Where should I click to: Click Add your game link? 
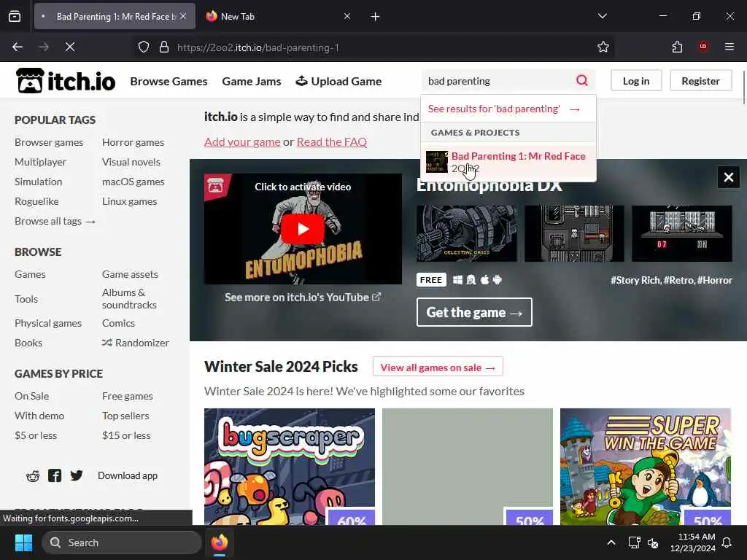point(242,142)
